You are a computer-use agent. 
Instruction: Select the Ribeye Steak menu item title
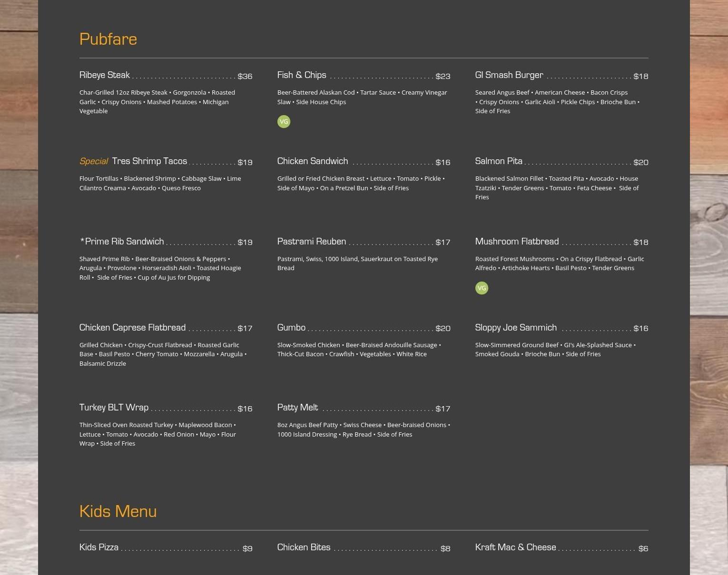(x=105, y=75)
